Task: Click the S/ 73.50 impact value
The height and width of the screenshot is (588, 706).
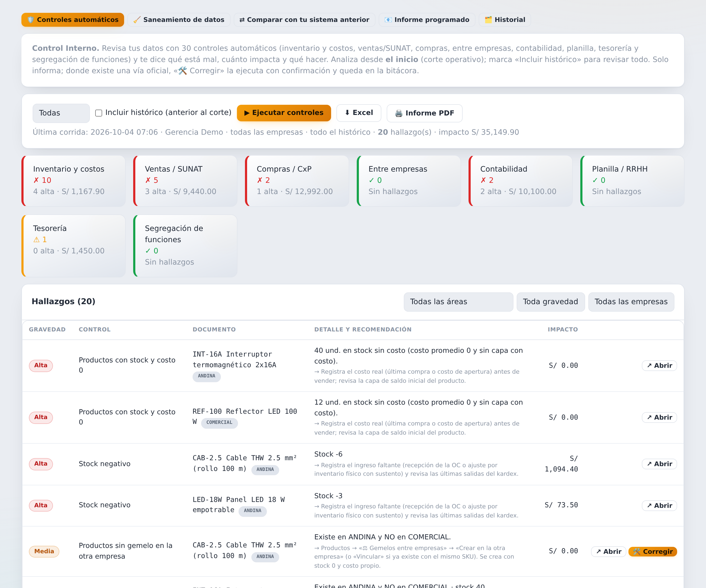Action: (x=561, y=505)
